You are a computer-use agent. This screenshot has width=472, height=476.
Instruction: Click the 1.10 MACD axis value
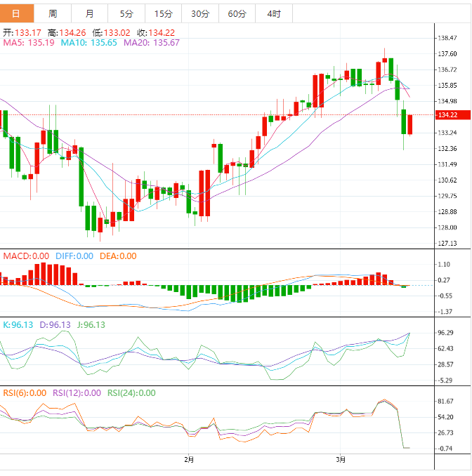pos(444,265)
